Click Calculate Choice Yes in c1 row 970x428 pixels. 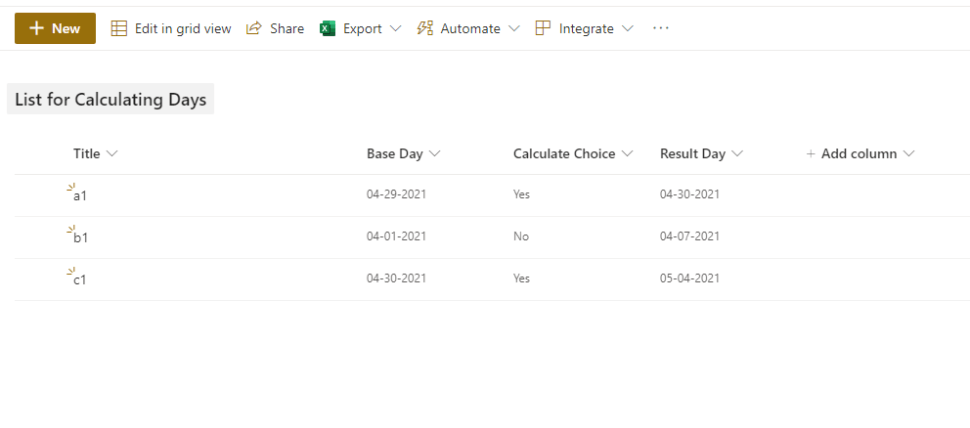click(521, 278)
